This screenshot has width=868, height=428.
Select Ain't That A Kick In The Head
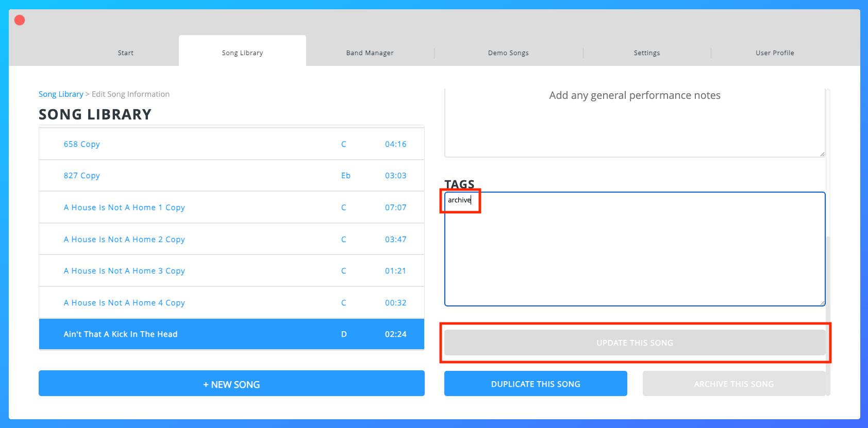[121, 334]
